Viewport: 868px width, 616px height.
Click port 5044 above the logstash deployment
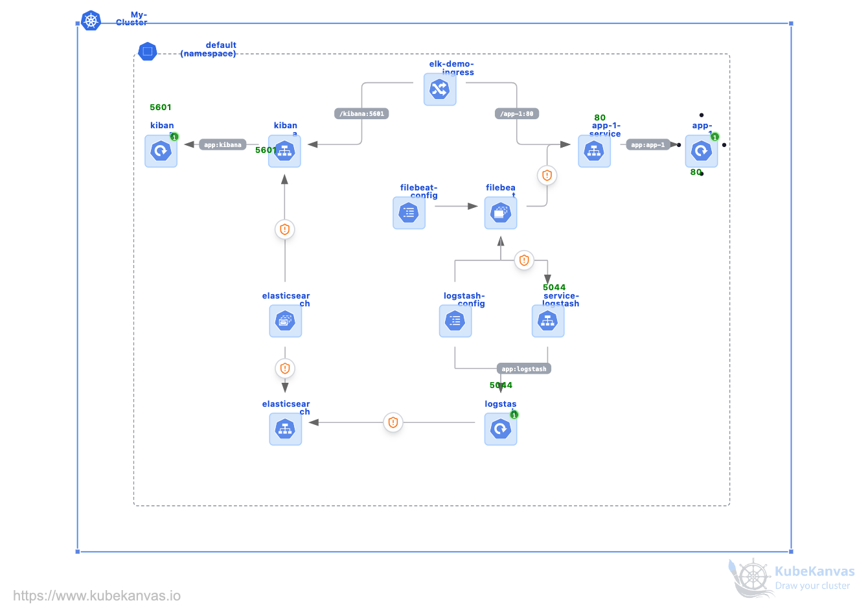pos(501,385)
